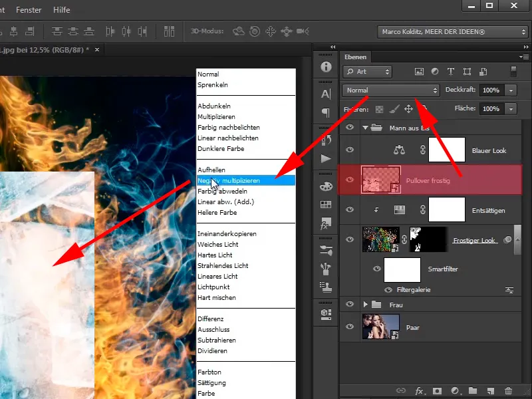This screenshot has height=399, width=532.
Task: Hide the Entsättigen layer
Action: tap(350, 209)
